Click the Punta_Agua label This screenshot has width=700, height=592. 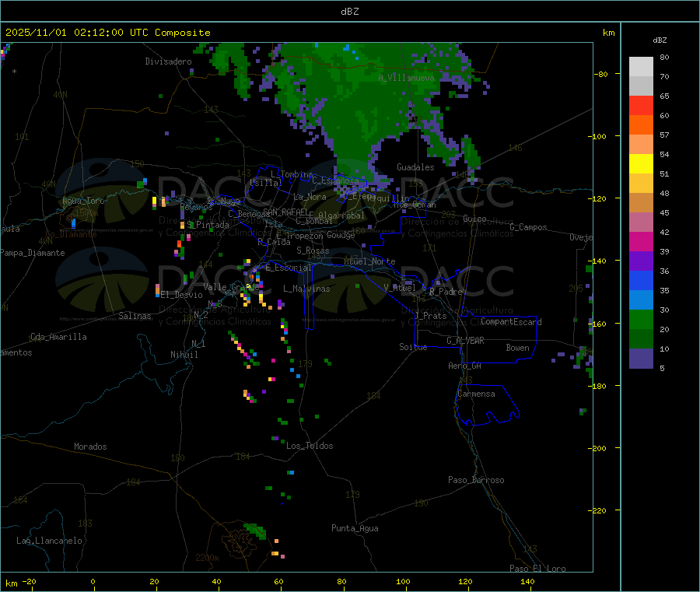pos(355,528)
